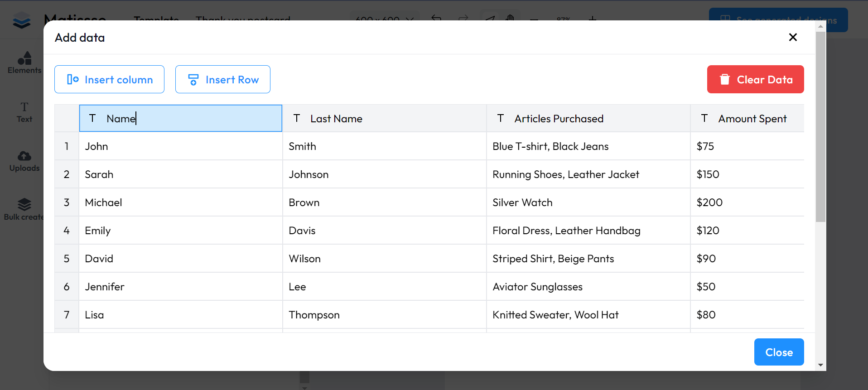This screenshot has width=868, height=390.
Task: Click the cell containing Jennifer
Action: coord(181,287)
